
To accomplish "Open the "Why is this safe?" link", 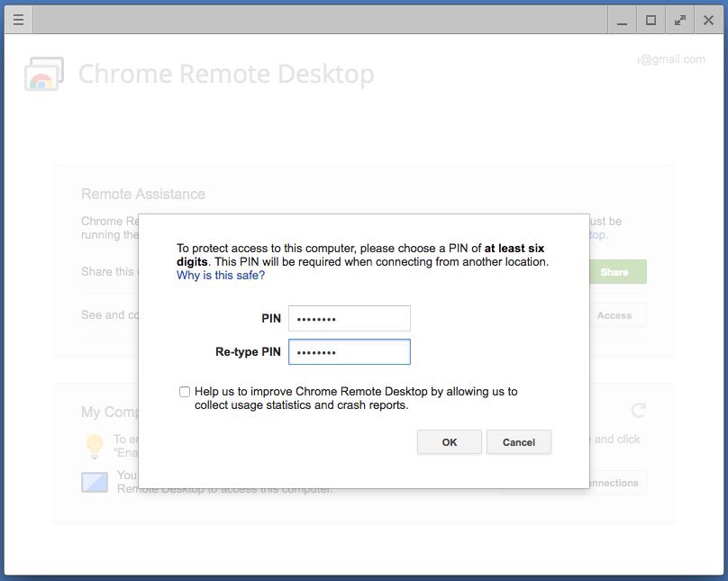I will 221,276.
